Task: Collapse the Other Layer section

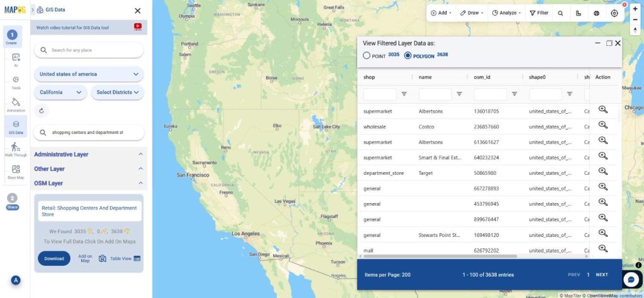Action: pyautogui.click(x=140, y=168)
